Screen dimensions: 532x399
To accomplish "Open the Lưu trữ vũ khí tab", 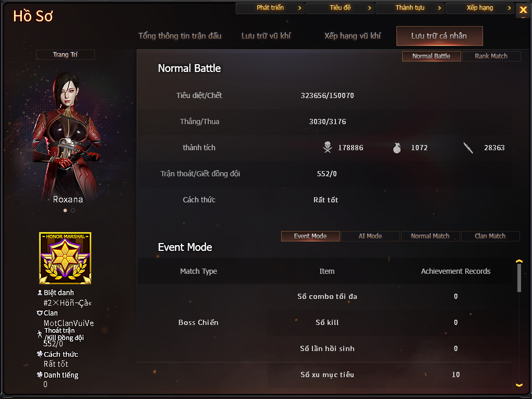I will [x=266, y=35].
